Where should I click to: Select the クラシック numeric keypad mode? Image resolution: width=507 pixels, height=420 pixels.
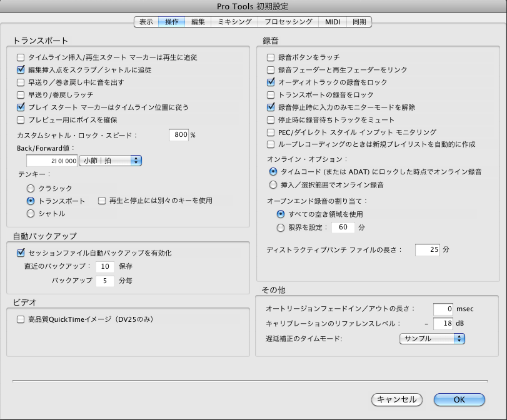31,189
